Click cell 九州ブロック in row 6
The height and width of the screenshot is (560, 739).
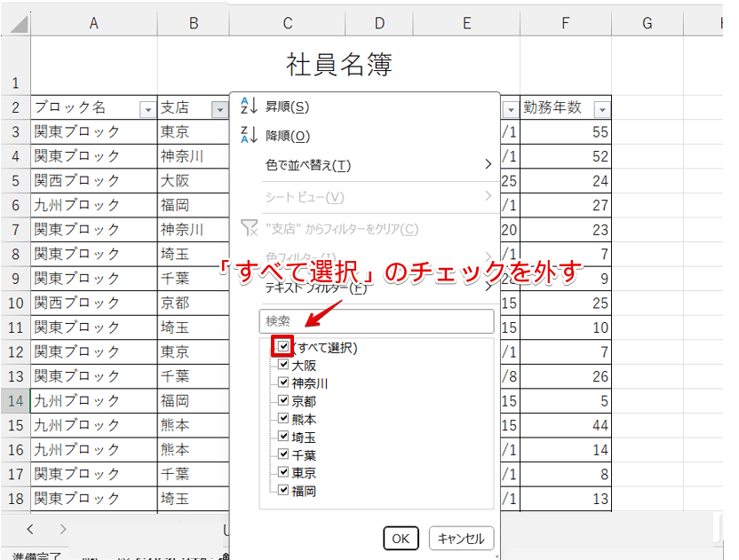[94, 205]
